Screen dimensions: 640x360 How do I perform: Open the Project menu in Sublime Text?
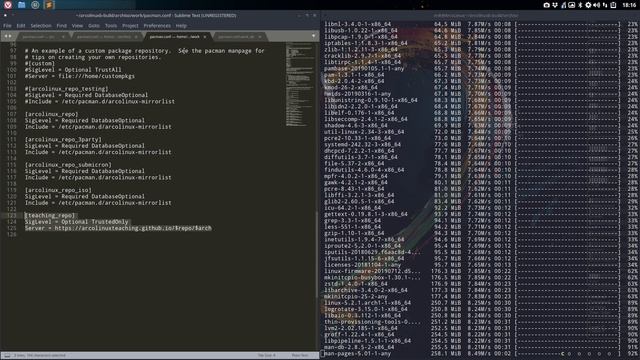click(130, 26)
